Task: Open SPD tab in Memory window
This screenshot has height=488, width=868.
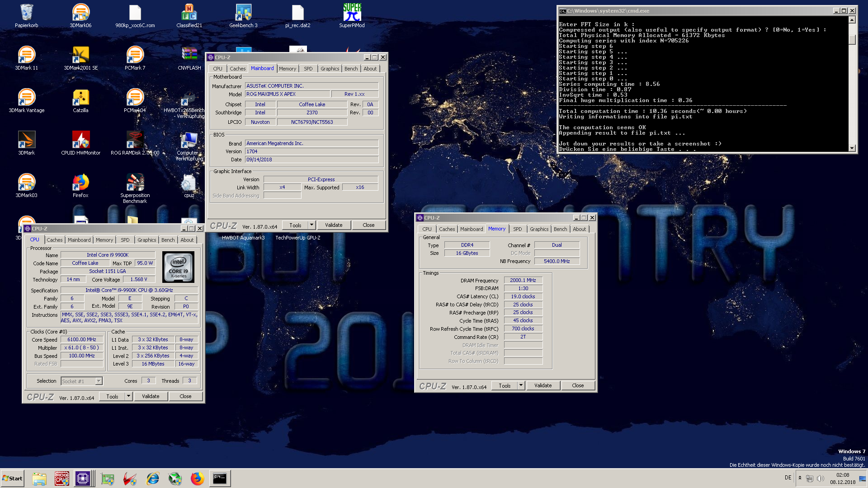Action: coord(517,229)
